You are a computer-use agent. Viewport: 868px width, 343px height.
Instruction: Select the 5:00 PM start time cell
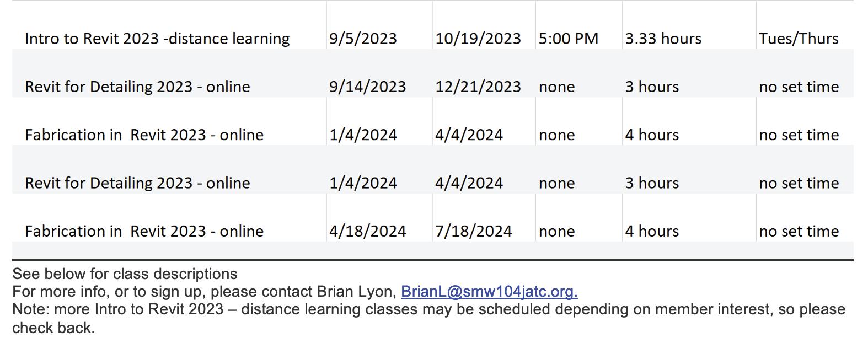[568, 39]
